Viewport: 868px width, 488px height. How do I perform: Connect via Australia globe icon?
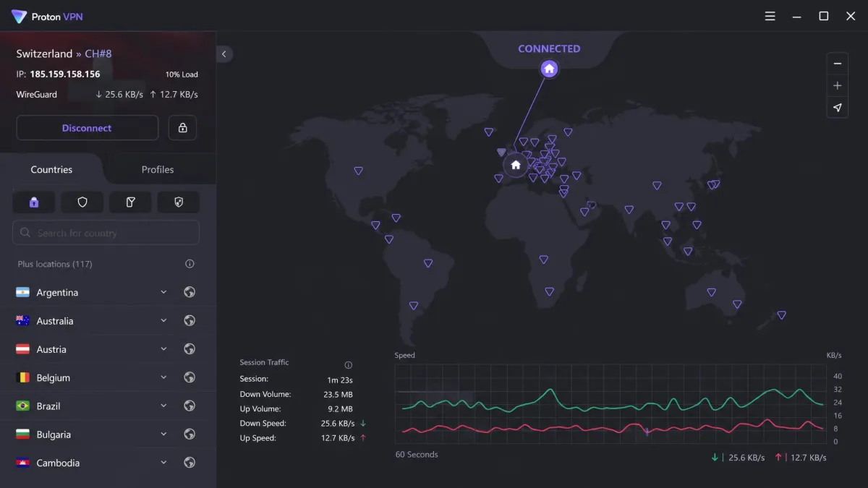[x=190, y=320]
